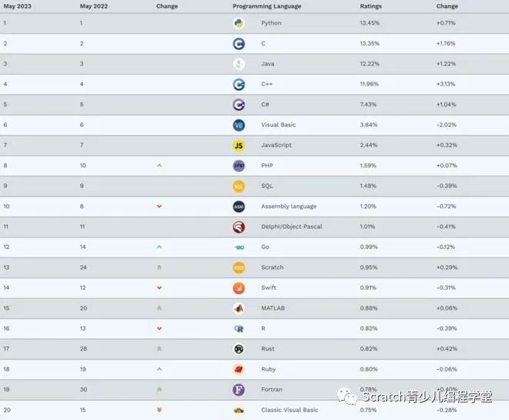Screen dimensions: 509x420
Task: Click the Swift logo icon
Action: coord(239,288)
